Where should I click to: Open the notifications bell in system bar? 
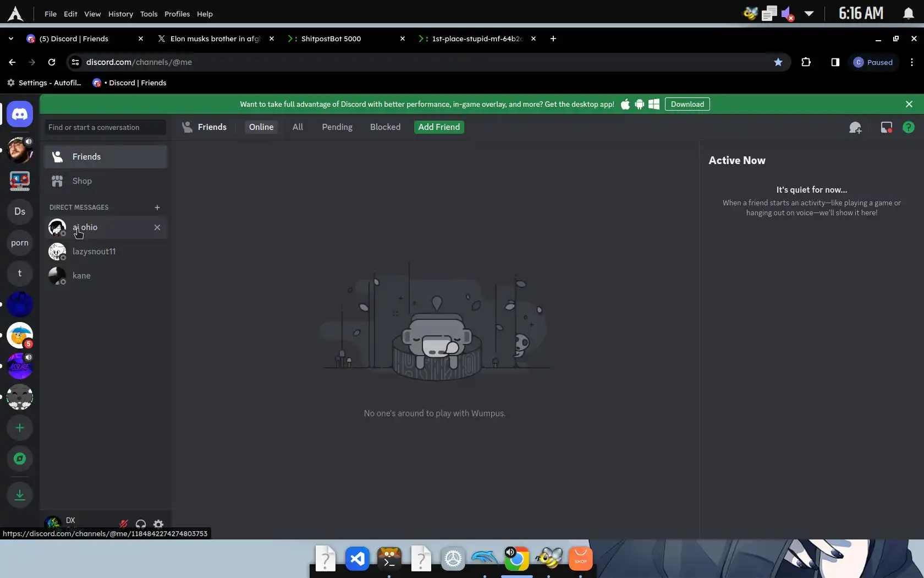[x=909, y=14]
